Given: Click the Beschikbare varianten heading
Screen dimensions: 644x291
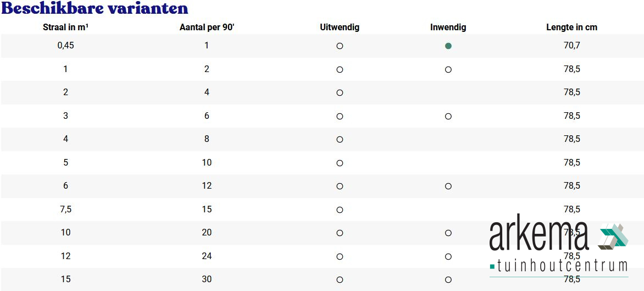Looking at the screenshot, I should pos(95,8).
